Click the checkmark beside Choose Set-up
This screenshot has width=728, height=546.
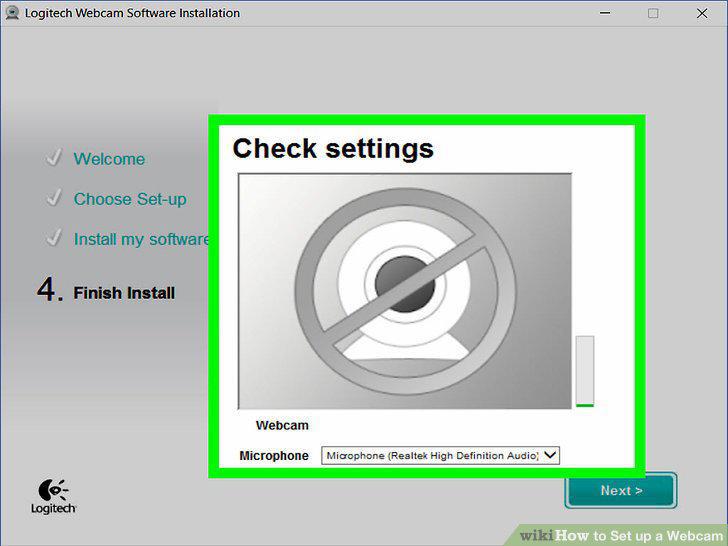54,198
